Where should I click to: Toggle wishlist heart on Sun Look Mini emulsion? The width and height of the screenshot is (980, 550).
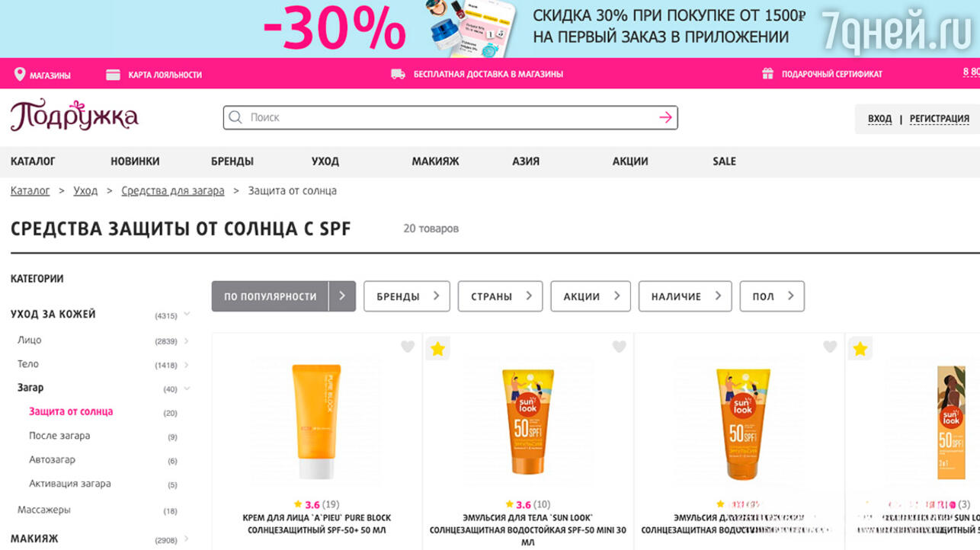point(619,347)
